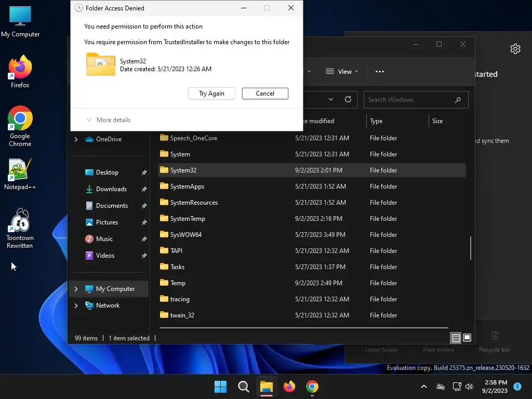Open Documents in Quick access
Screen dimensions: 532x399
(x=112, y=206)
